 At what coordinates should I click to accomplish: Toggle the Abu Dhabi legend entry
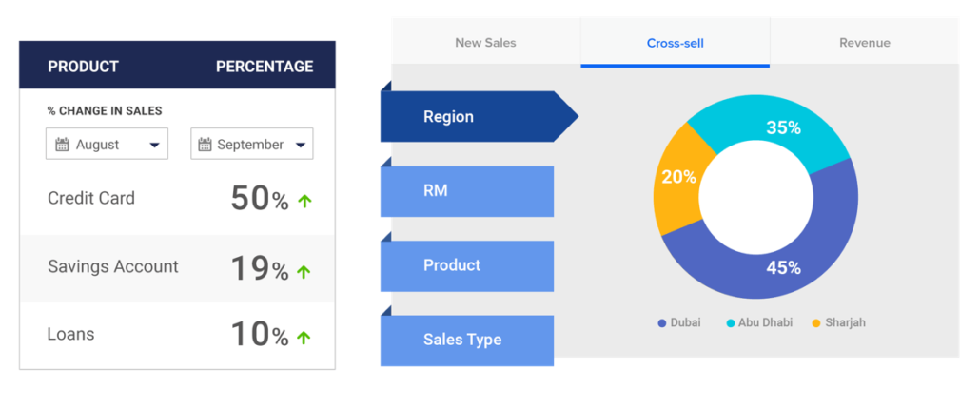(x=759, y=322)
